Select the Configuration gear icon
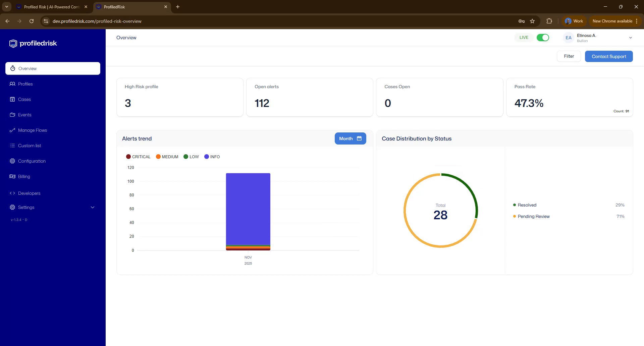This screenshot has width=644, height=346. point(12,161)
